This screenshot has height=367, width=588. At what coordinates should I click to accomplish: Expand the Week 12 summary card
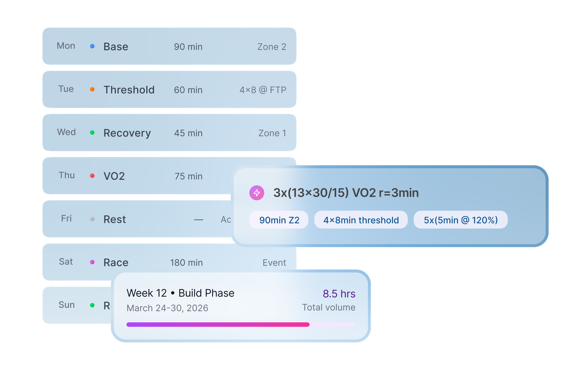pos(180,293)
